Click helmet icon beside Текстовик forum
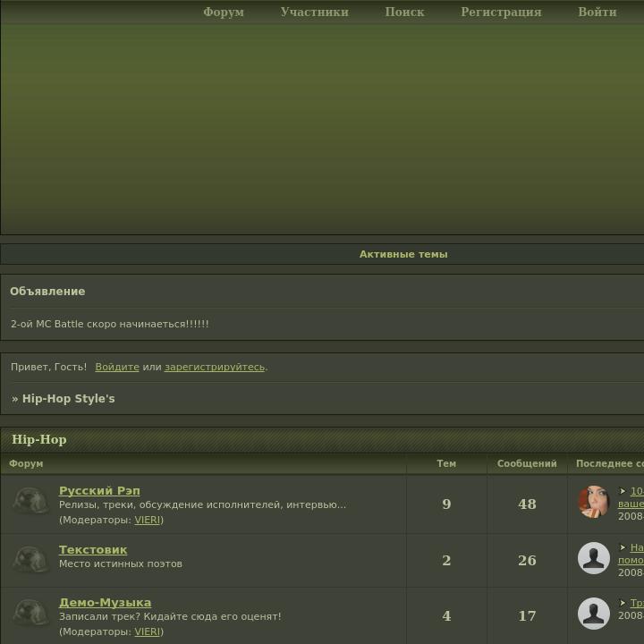Screen dimensions: 644x644 pyautogui.click(x=30, y=559)
